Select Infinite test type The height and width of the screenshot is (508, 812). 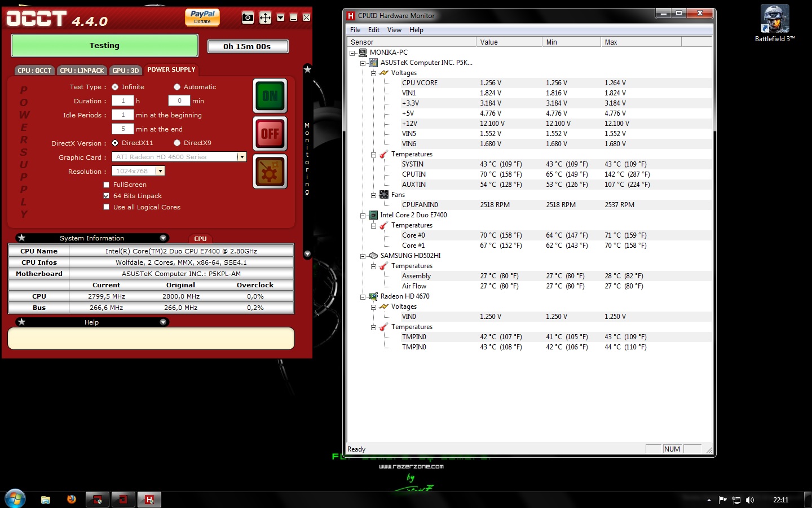[x=115, y=87]
